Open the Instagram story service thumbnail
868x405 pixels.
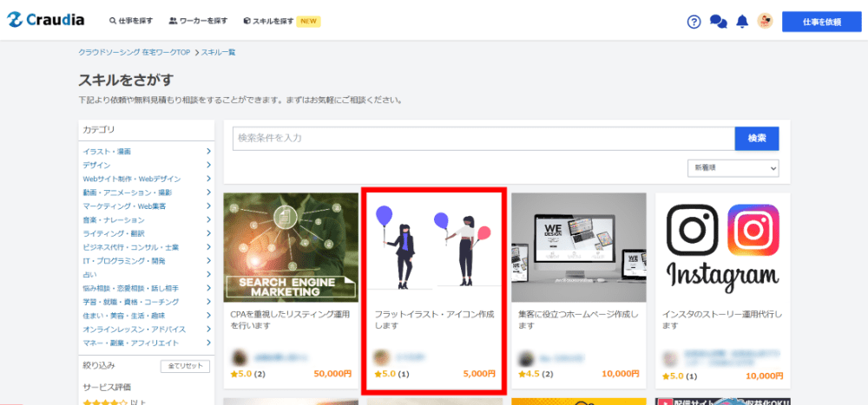click(x=722, y=247)
